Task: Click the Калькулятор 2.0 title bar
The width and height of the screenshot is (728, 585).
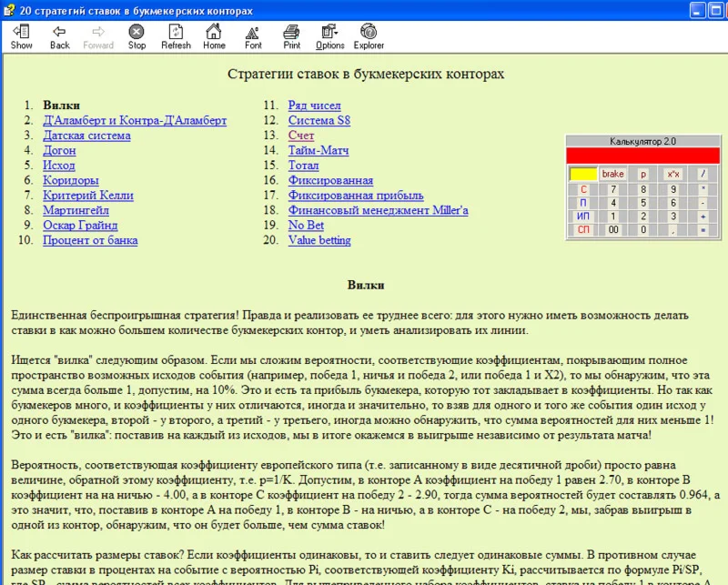Action: click(x=643, y=141)
